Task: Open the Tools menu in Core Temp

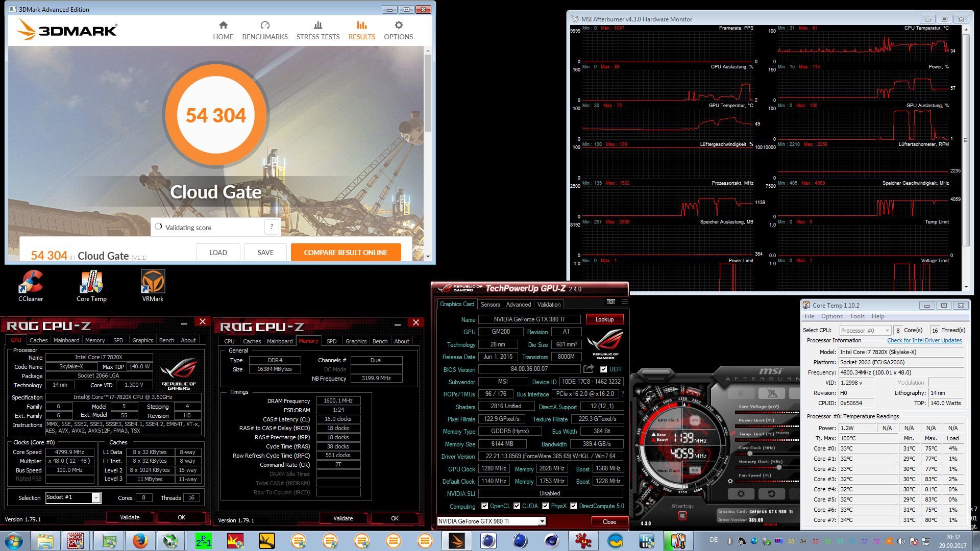Action: point(857,316)
